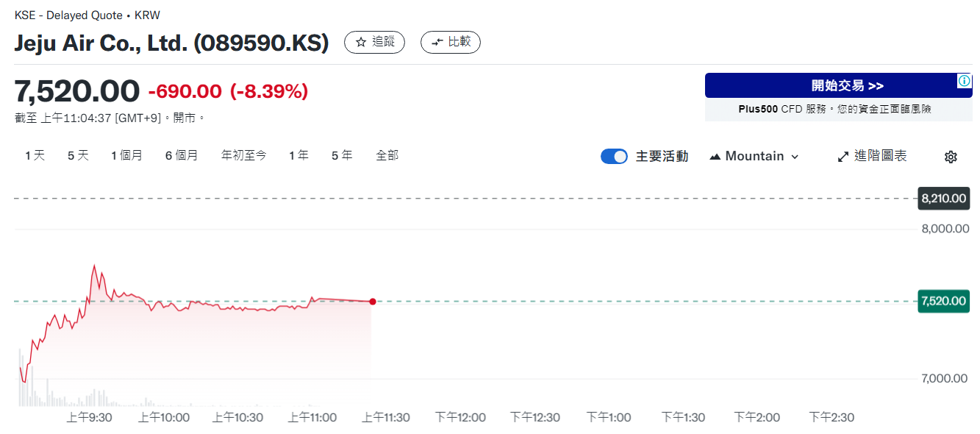The width and height of the screenshot is (980, 434).
Task: Show 全部 historical range
Action: click(387, 155)
